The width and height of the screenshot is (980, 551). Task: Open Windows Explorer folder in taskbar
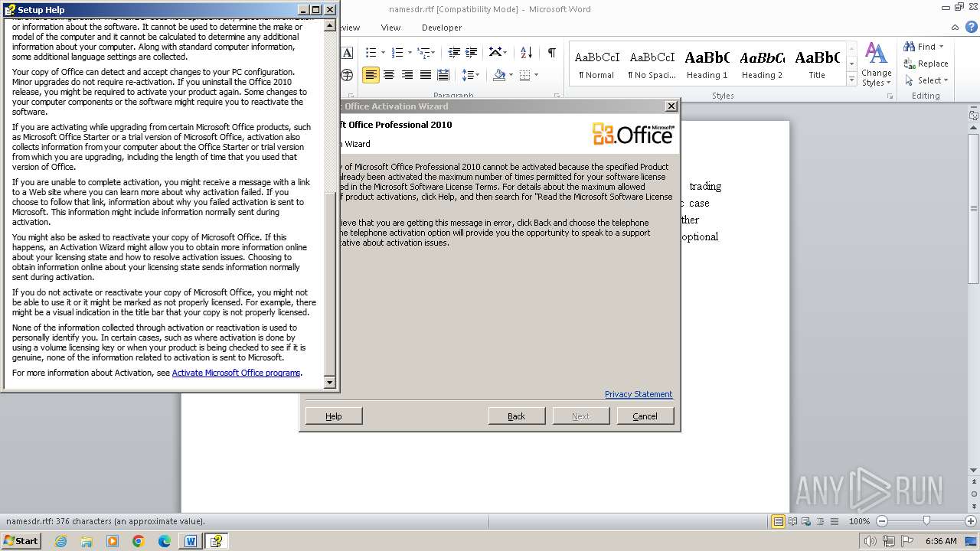(x=87, y=541)
